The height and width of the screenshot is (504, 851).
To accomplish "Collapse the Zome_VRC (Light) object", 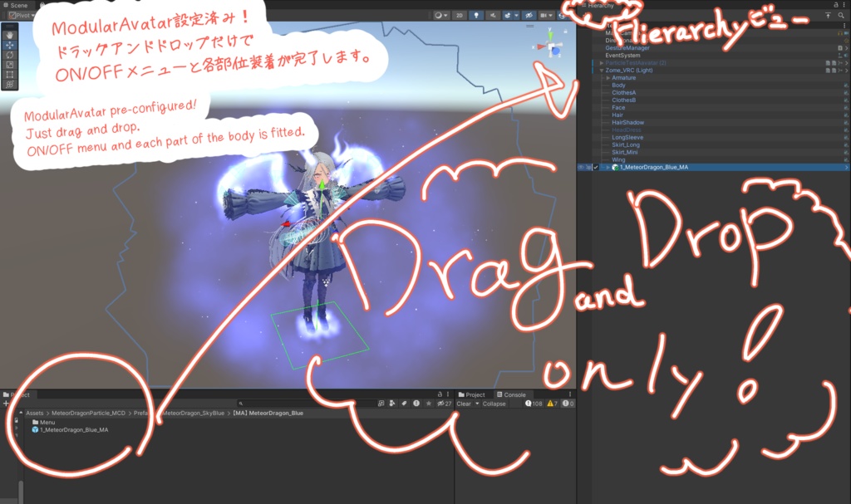I will pyautogui.click(x=601, y=70).
